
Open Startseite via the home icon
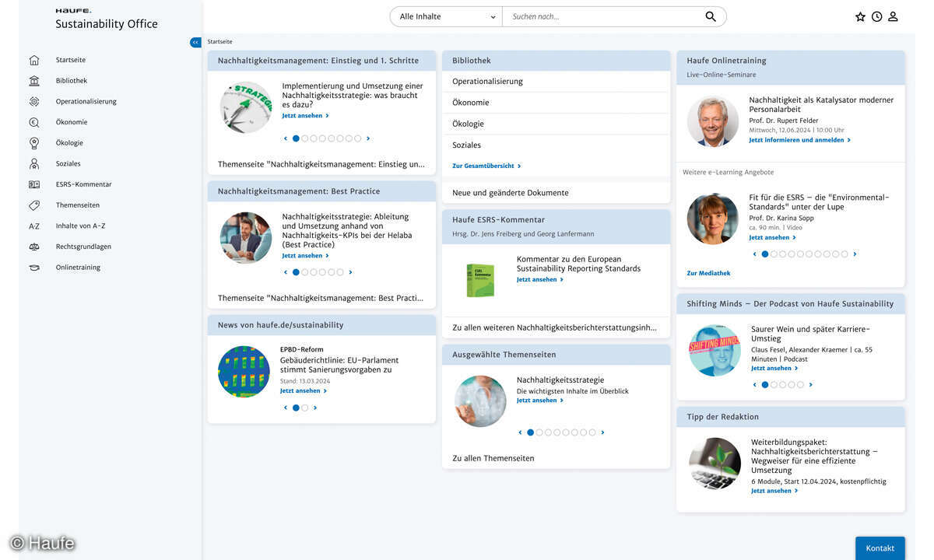[33, 60]
